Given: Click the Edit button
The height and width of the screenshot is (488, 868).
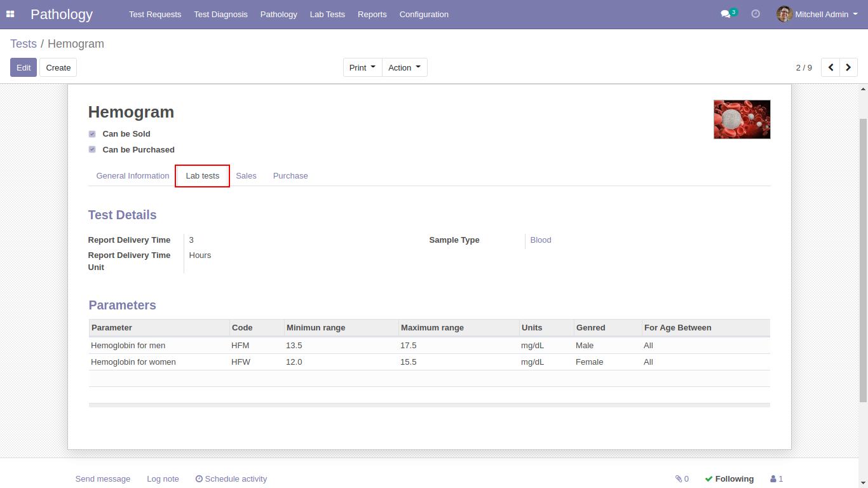Looking at the screenshot, I should (x=24, y=67).
